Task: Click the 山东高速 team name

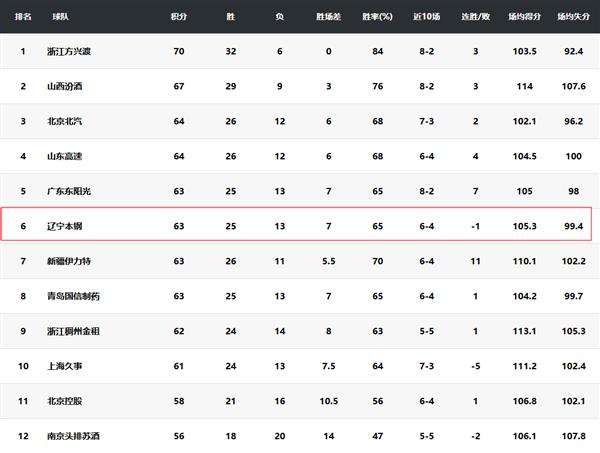Action: tap(62, 156)
